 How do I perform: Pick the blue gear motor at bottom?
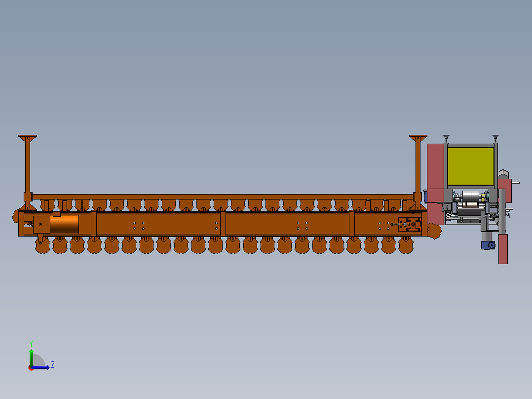pos(488,245)
